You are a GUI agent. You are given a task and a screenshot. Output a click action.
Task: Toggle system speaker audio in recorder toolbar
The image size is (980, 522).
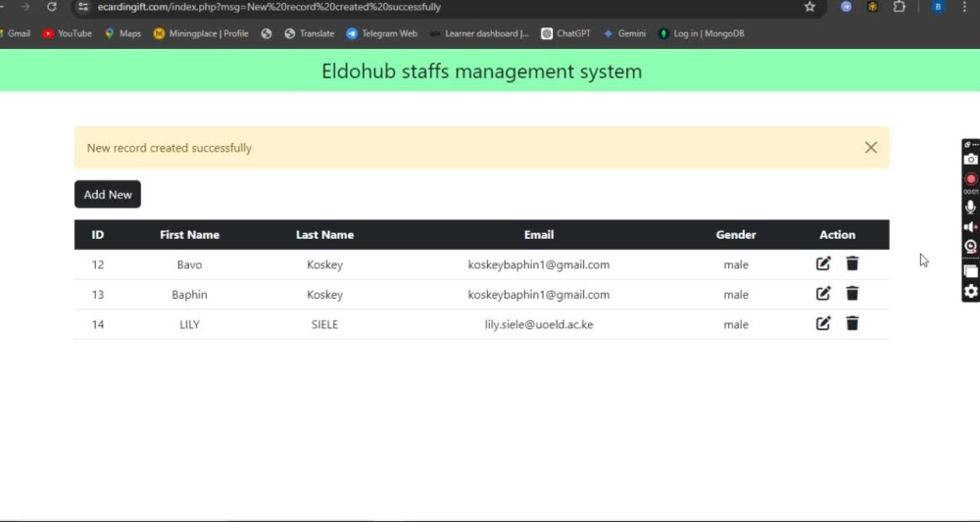point(970,226)
